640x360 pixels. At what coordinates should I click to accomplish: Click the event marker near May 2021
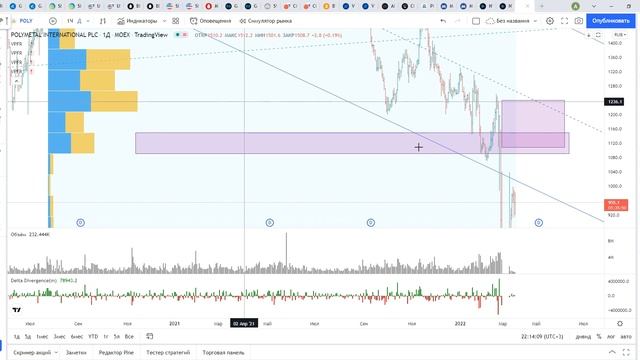coord(269,222)
